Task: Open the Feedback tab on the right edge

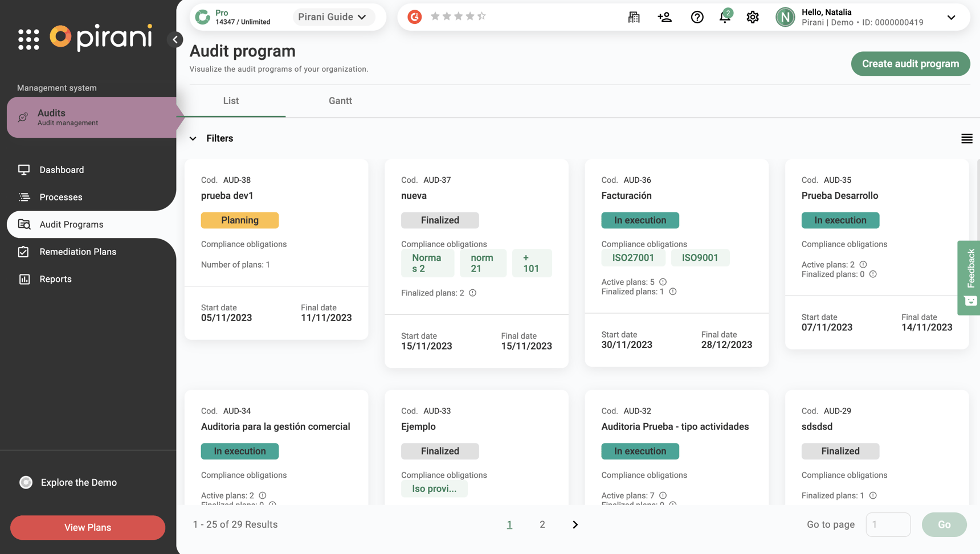Action: tap(969, 278)
